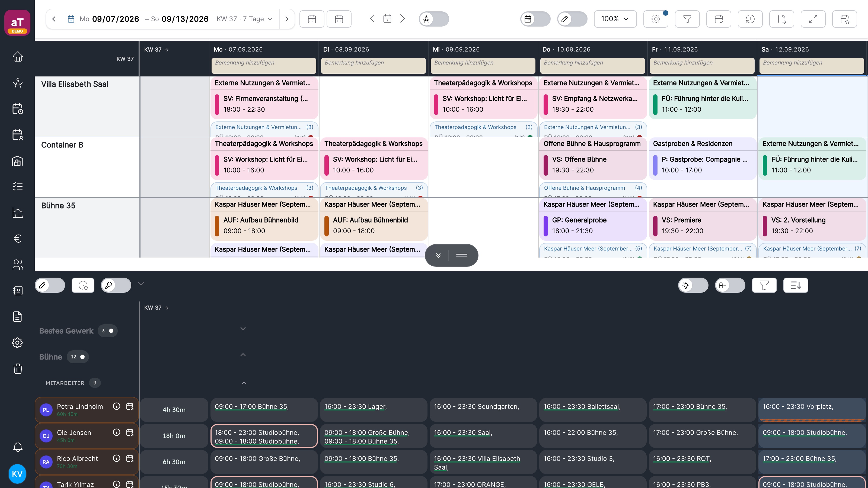The width and height of the screenshot is (868, 488).
Task: Collapse the Bühne row chevron
Action: point(243,355)
